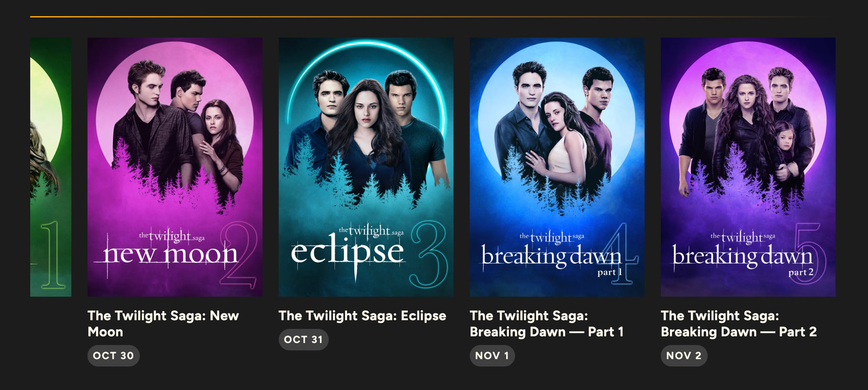Click the NOV 1 date badge
The width and height of the screenshot is (868, 390).
pyautogui.click(x=492, y=355)
